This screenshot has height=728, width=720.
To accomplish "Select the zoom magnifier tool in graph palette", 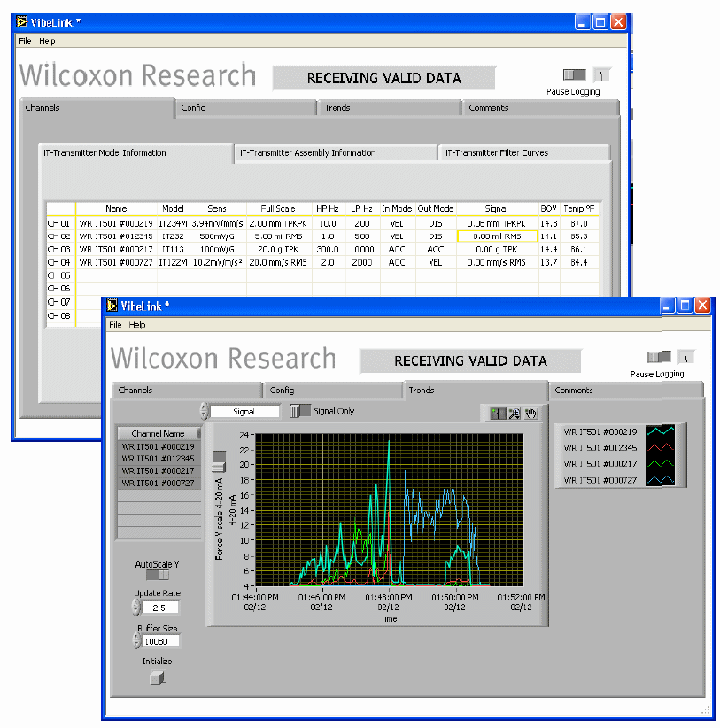I will click(x=515, y=413).
